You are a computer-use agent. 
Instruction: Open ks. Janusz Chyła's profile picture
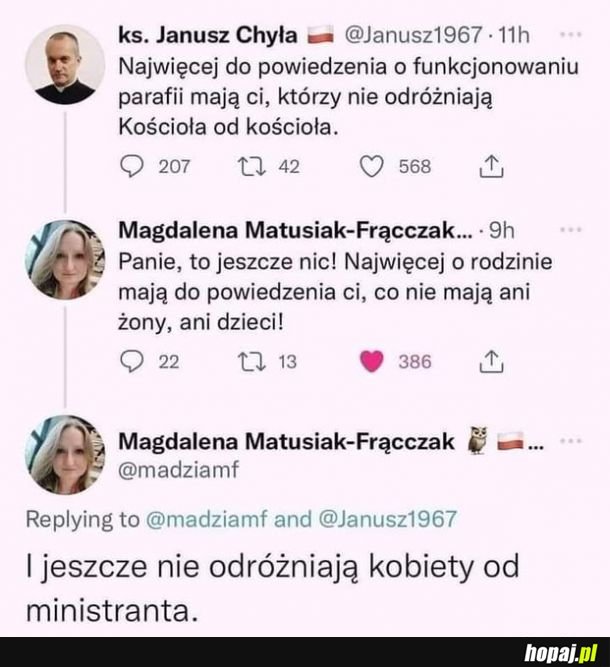[x=64, y=65]
